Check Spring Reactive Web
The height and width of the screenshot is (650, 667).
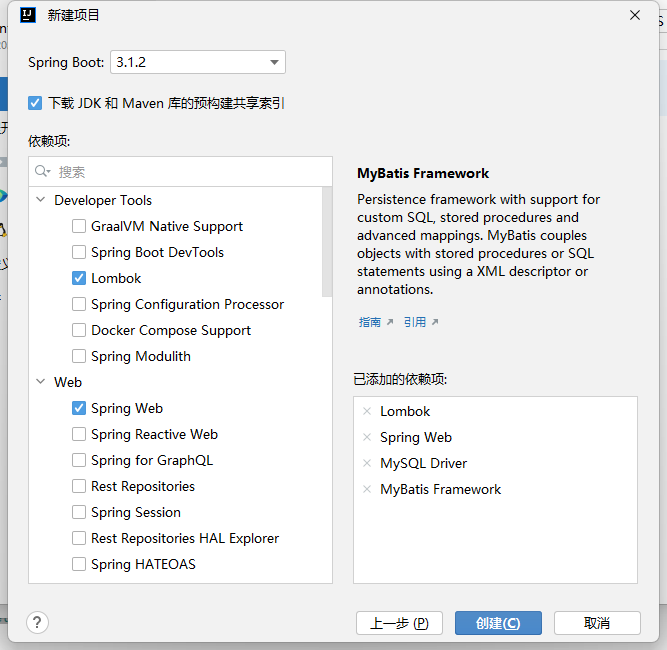pyautogui.click(x=79, y=434)
